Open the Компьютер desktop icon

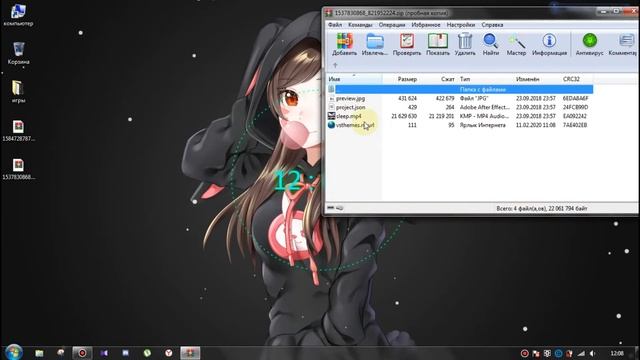point(18,16)
